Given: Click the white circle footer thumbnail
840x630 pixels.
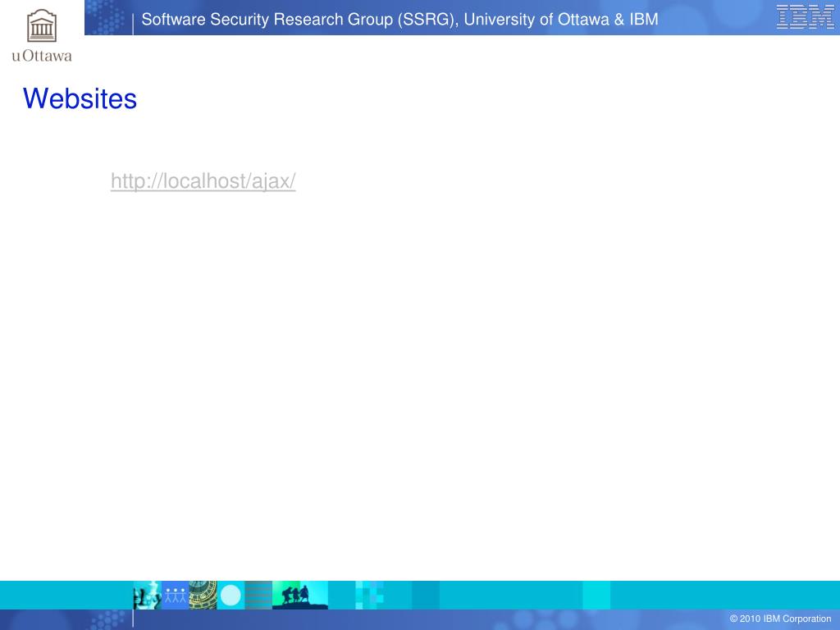Looking at the screenshot, I should point(231,596).
